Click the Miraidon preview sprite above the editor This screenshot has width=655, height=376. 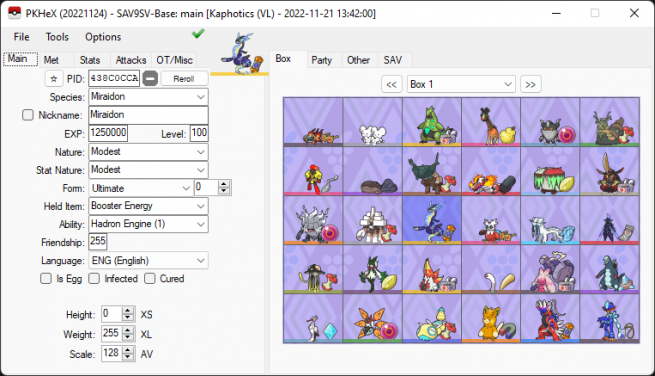pyautogui.click(x=242, y=54)
